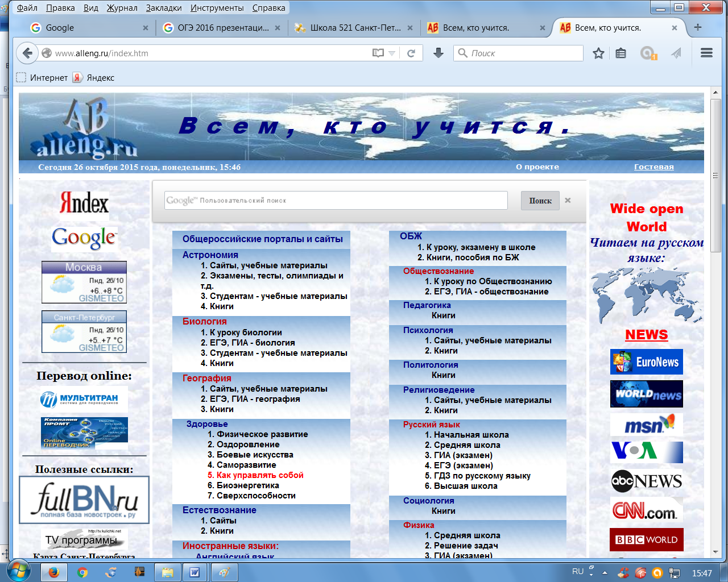This screenshot has height=582, width=728.
Task: Toggle reader view book icon
Action: 378,53
